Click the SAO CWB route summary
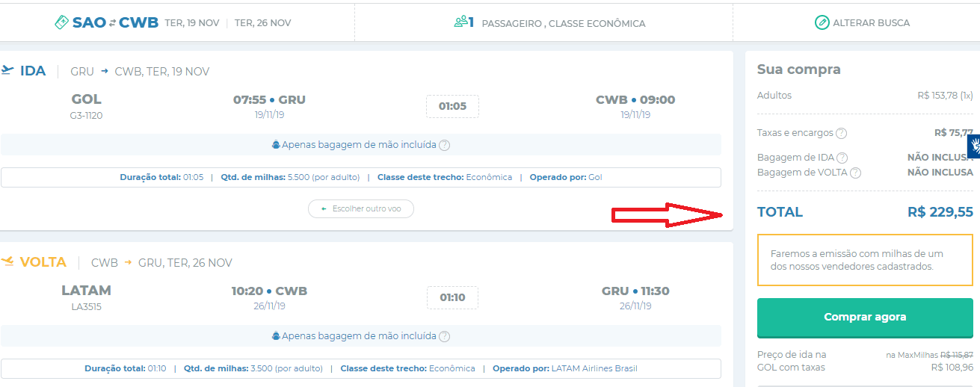Image resolution: width=980 pixels, height=387 pixels. click(x=115, y=22)
